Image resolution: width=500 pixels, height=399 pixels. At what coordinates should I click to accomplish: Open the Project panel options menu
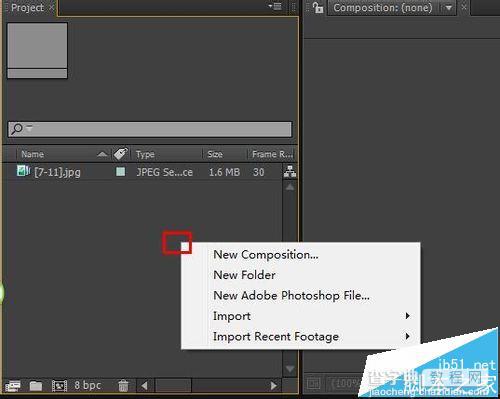(275, 7)
